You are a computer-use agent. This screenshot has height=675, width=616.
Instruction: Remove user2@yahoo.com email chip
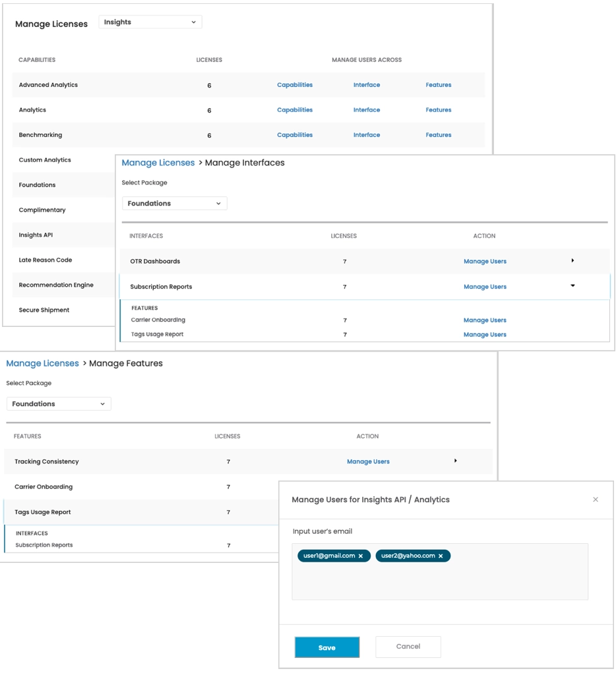point(441,556)
